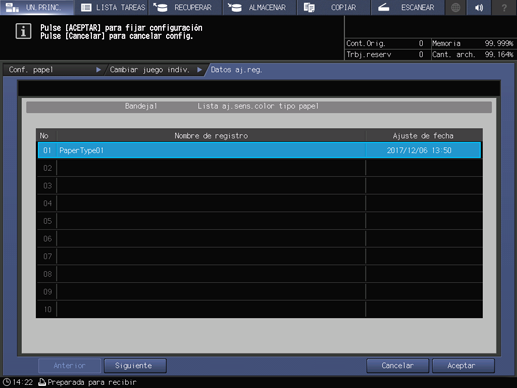The image size is (517, 388).
Task: Click Preparada para recibir status text
Action: coord(92,382)
